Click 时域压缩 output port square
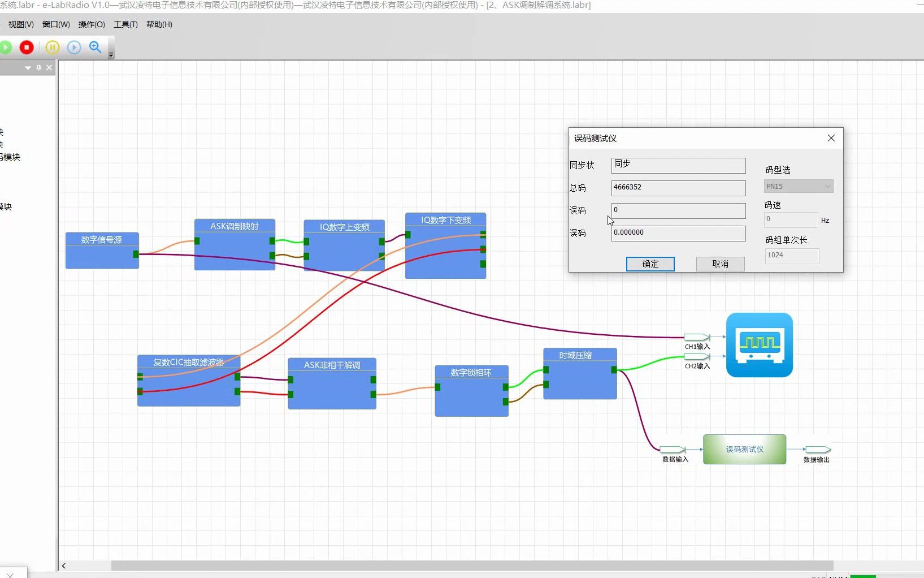This screenshot has height=578, width=924. 614,370
